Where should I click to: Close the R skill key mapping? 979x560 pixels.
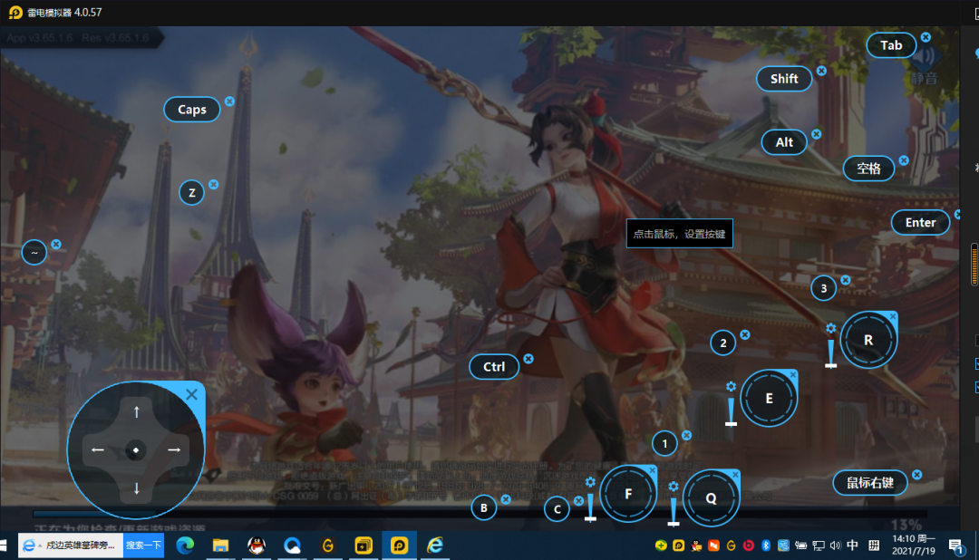893,316
